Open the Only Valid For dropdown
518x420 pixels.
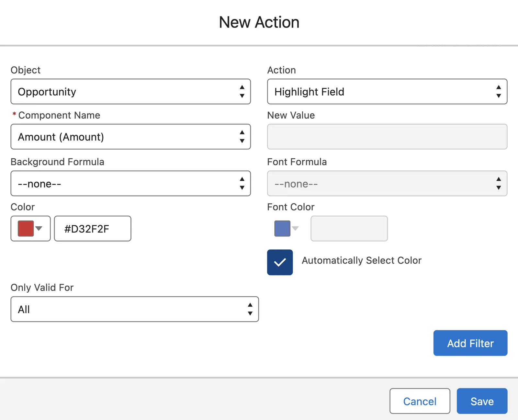135,309
